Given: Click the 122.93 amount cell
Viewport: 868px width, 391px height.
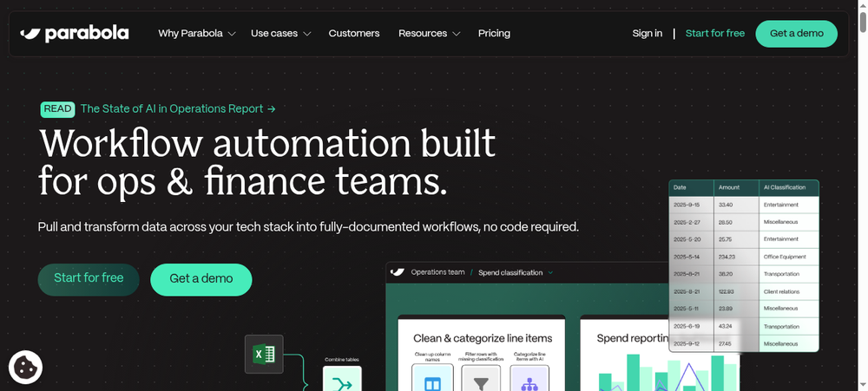Looking at the screenshot, I should 736,291.
